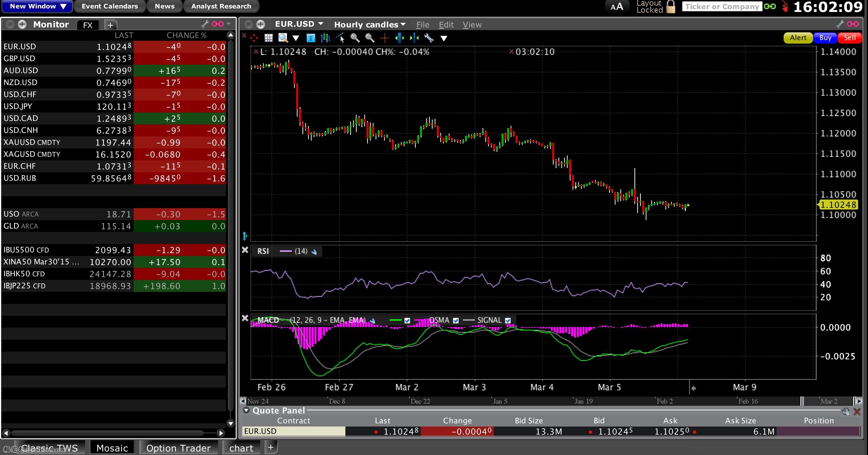Click the blue arrow icon at chart's left edge

pyautogui.click(x=245, y=236)
